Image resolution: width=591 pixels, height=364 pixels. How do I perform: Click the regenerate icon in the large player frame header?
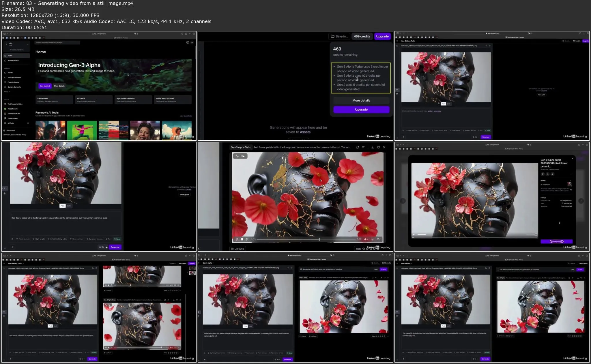pos(358,147)
